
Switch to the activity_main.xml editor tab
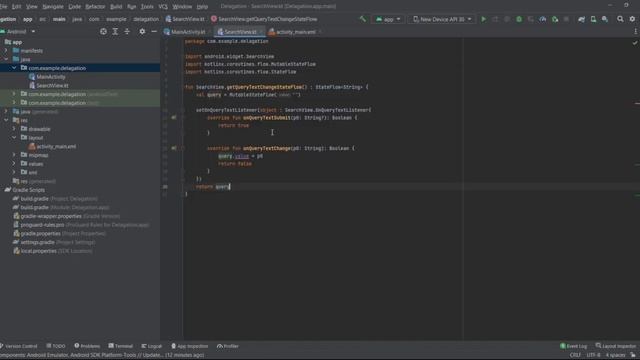[295, 31]
